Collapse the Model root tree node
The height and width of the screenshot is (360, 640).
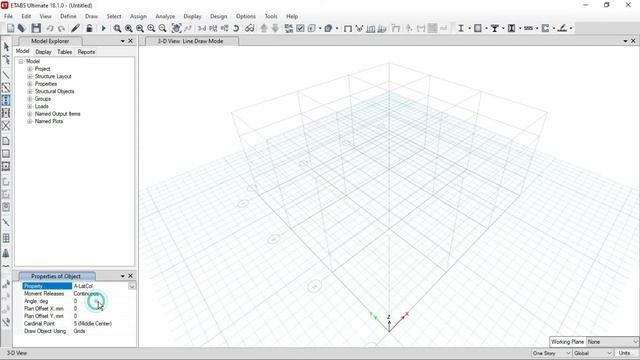click(20, 61)
